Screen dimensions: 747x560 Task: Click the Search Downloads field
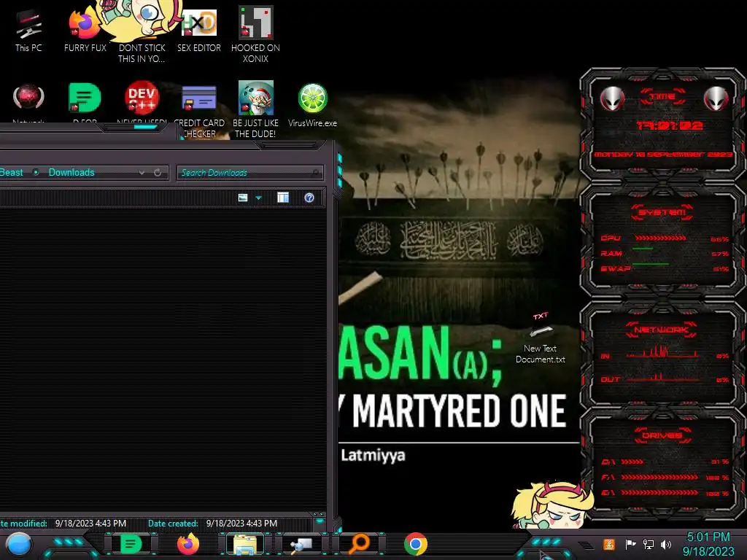250,172
